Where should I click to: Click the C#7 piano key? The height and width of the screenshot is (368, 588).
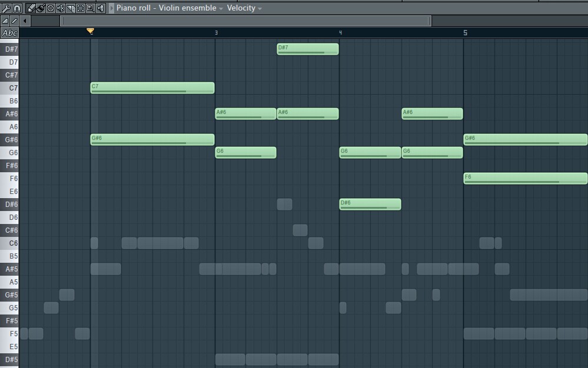click(9, 75)
